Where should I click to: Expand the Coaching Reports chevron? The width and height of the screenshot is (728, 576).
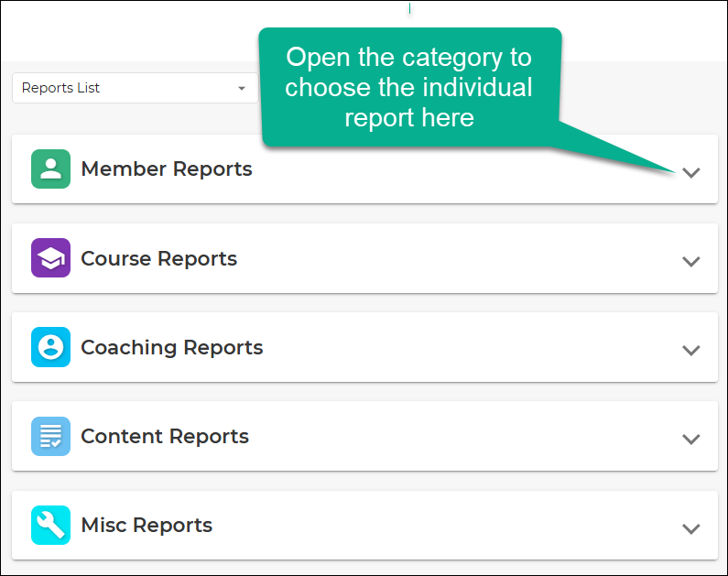click(x=690, y=350)
